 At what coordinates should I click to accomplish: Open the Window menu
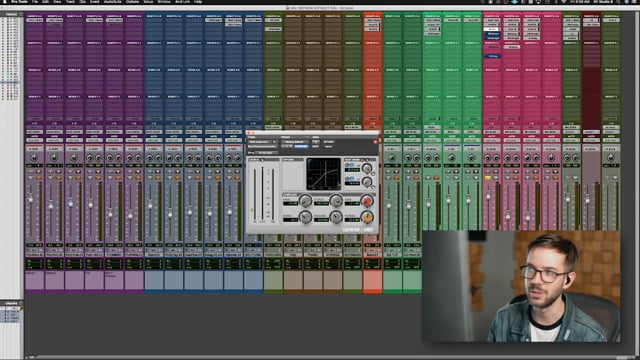pos(164,2)
